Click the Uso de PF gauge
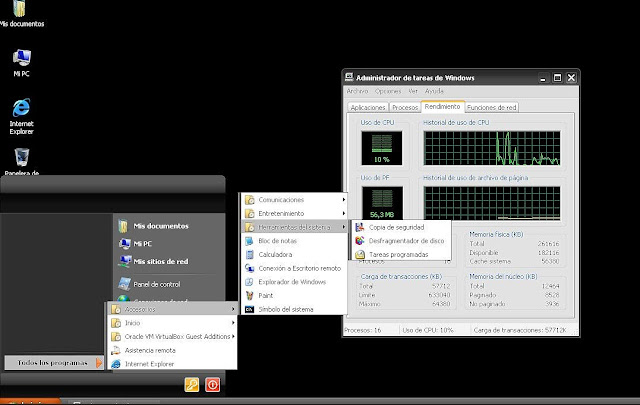640x405 pixels. pos(382,203)
